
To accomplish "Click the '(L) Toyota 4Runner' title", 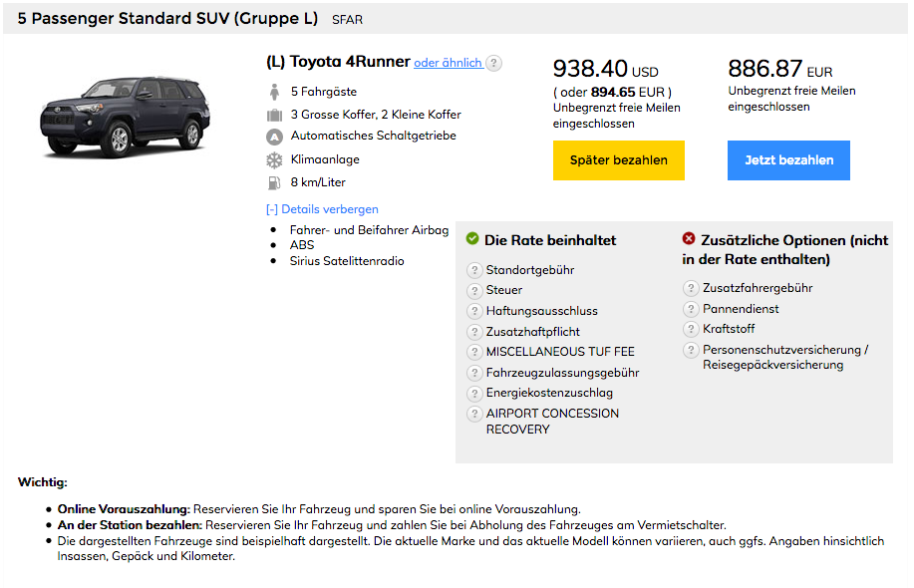I will pyautogui.click(x=338, y=62).
